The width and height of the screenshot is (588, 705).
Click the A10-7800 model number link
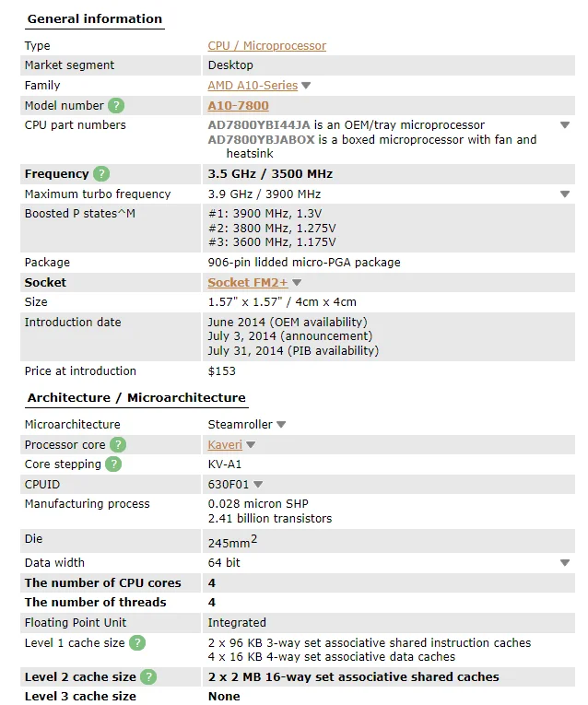tap(238, 106)
